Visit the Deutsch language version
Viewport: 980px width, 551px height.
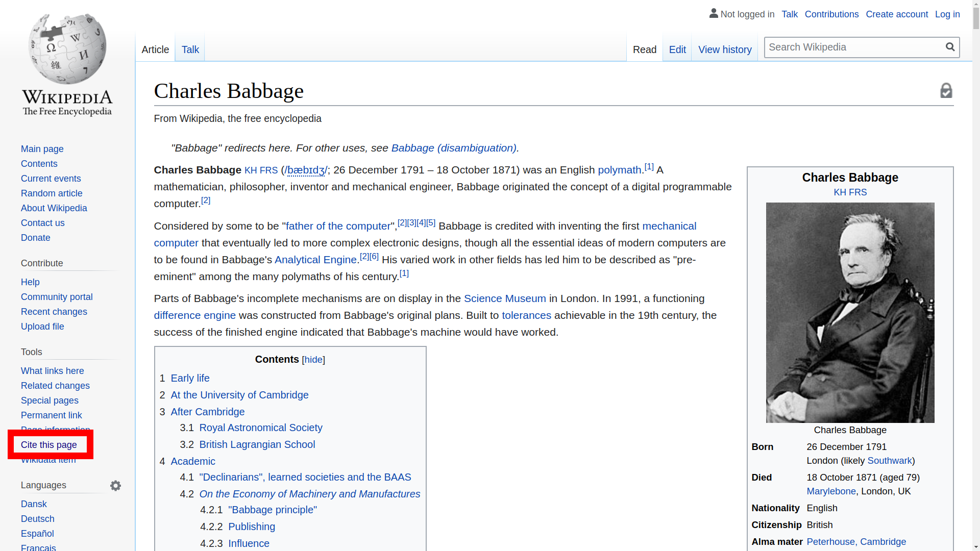tap(37, 518)
